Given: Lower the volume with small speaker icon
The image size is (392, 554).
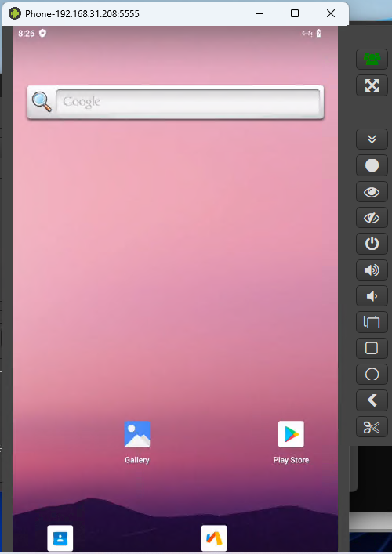Looking at the screenshot, I should pos(372,296).
